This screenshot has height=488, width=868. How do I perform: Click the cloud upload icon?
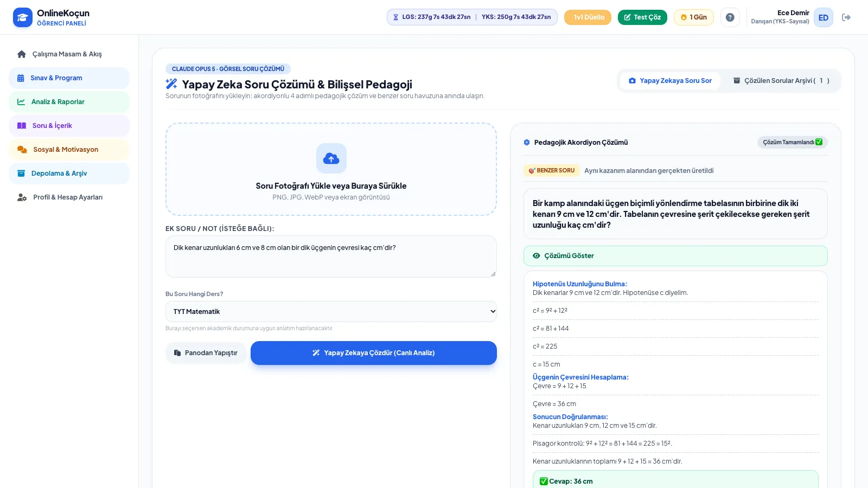331,158
